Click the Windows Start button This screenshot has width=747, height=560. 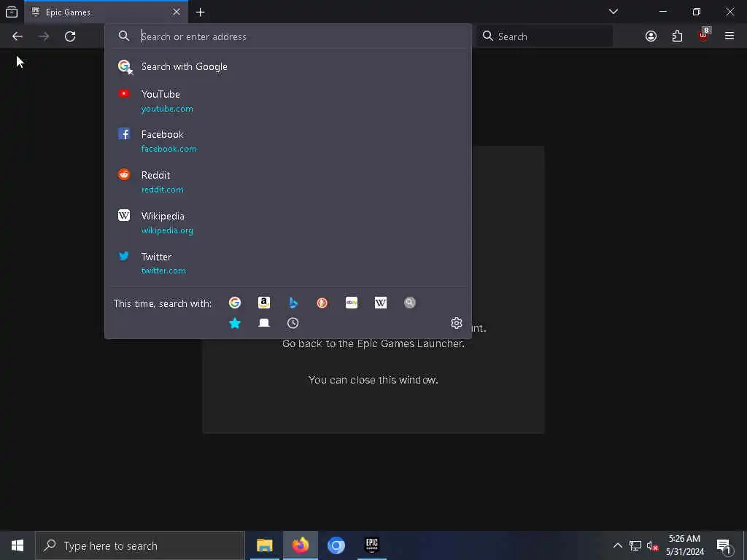(x=18, y=545)
